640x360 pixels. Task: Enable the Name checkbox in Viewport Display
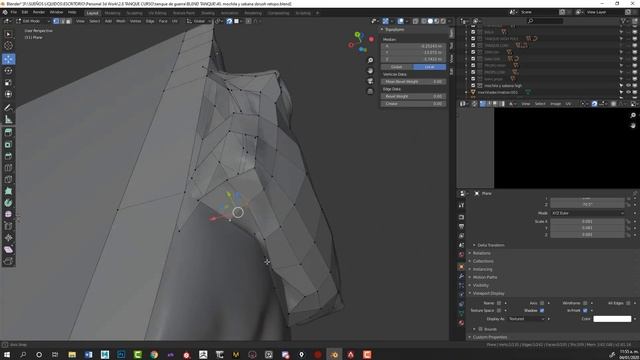pos(499,303)
